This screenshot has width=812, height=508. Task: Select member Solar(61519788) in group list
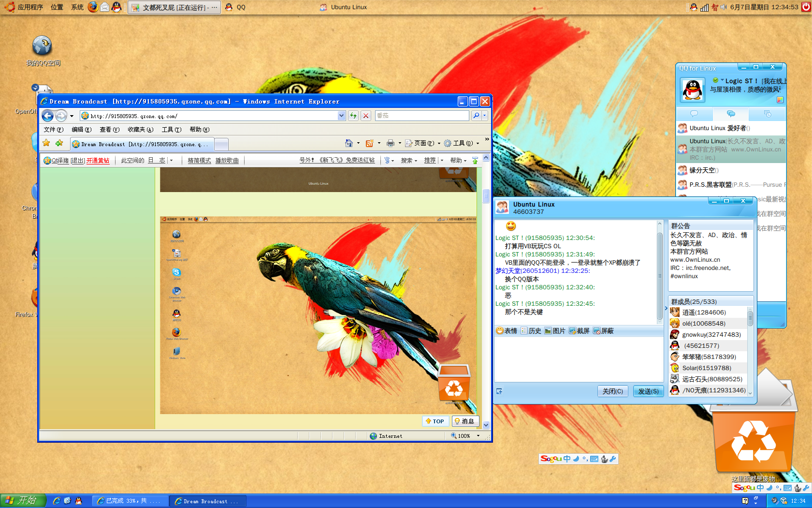[x=708, y=368]
